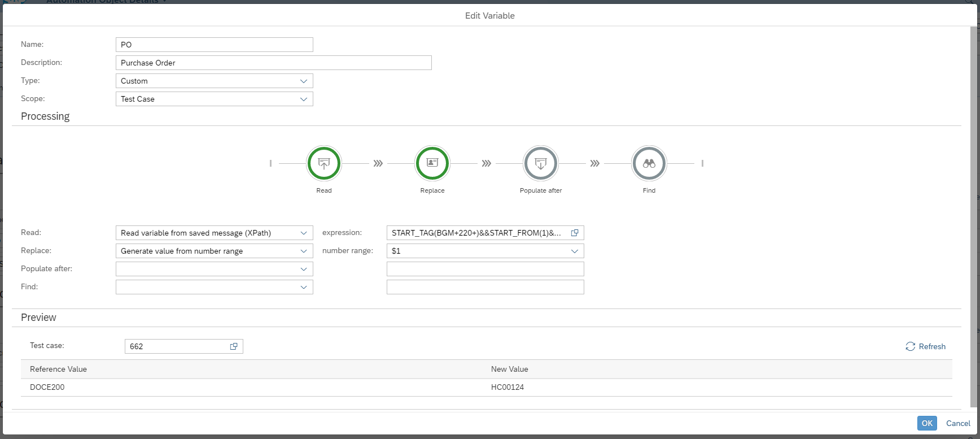Viewport: 980px width, 439px height.
Task: Click the empty Find parameter input field
Action: coord(485,287)
